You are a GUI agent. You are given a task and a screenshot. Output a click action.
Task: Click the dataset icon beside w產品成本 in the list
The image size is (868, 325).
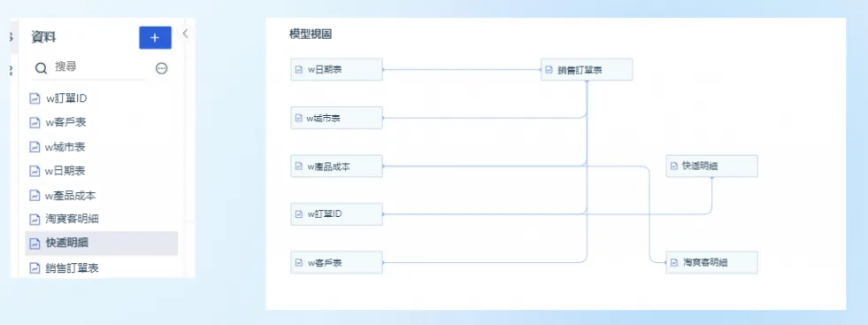[35, 196]
